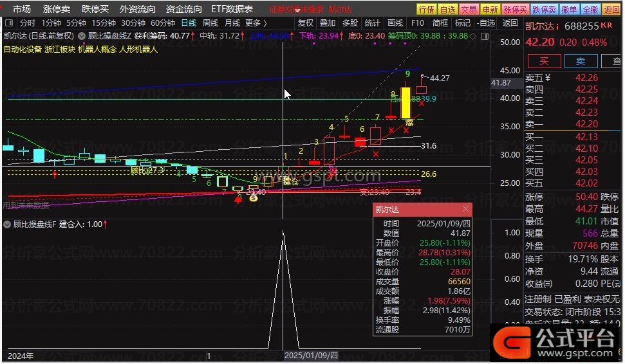
Task: Select the 15分钟 timeframe
Action: coord(103,23)
